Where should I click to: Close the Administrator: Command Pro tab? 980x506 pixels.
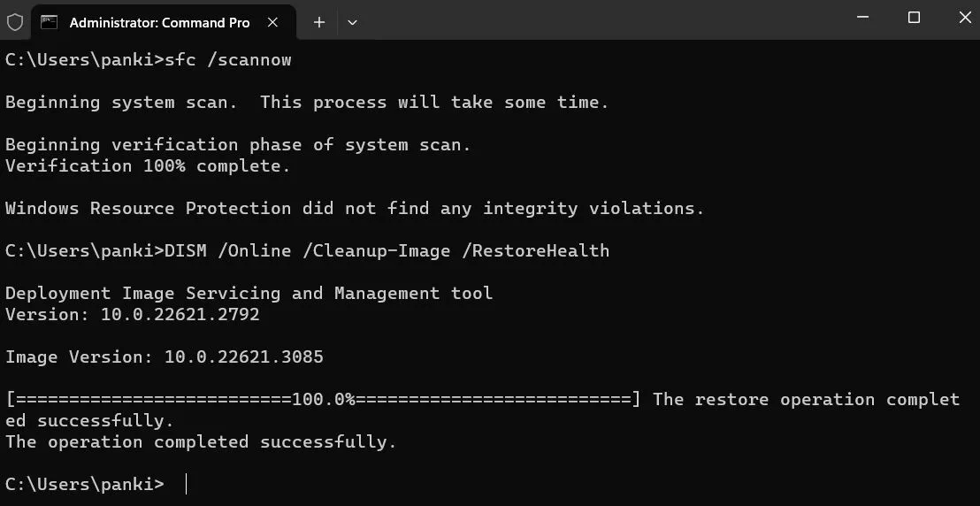pyautogui.click(x=273, y=22)
